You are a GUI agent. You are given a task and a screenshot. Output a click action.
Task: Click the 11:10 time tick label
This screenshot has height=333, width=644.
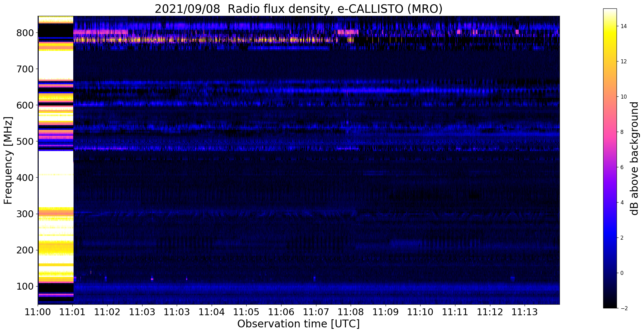(x=421, y=312)
